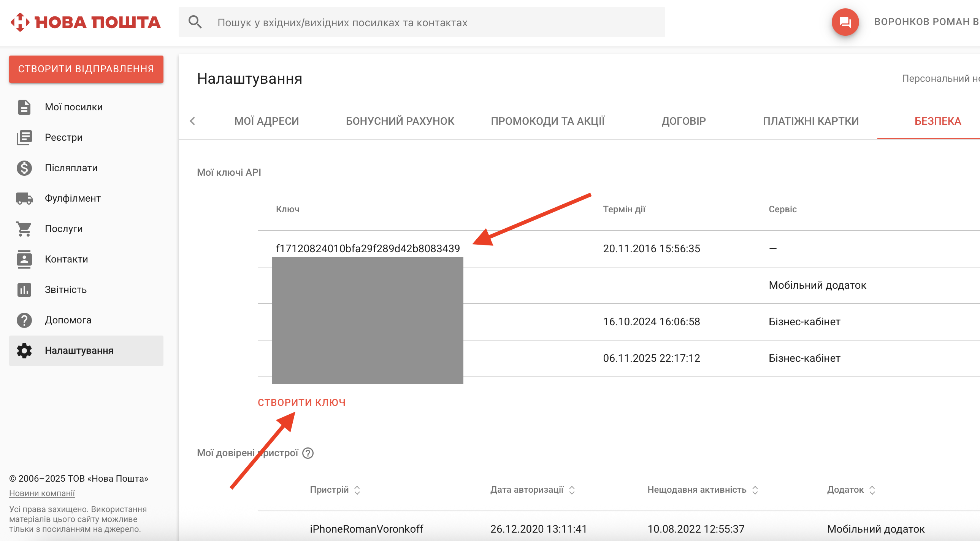Image resolution: width=980 pixels, height=541 pixels.
Task: Switch to БОНУСНИЙ РАХУНОК tab
Action: [400, 121]
